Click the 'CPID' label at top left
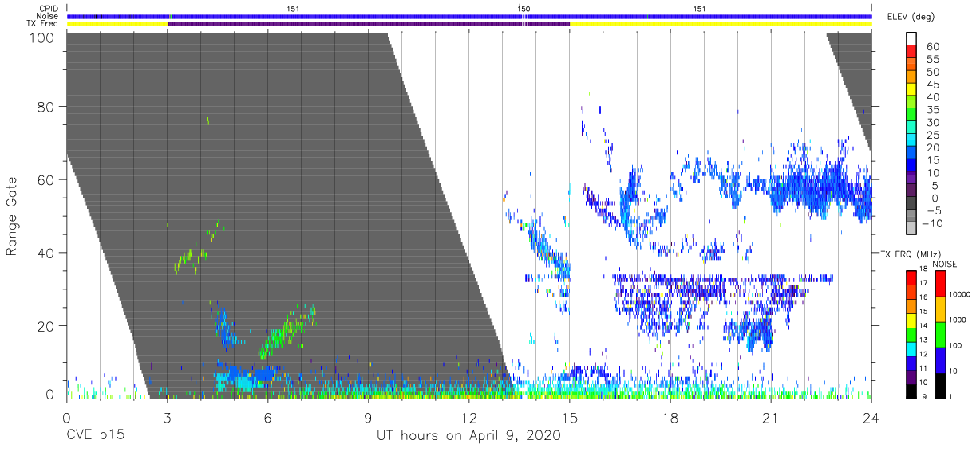 pos(48,9)
